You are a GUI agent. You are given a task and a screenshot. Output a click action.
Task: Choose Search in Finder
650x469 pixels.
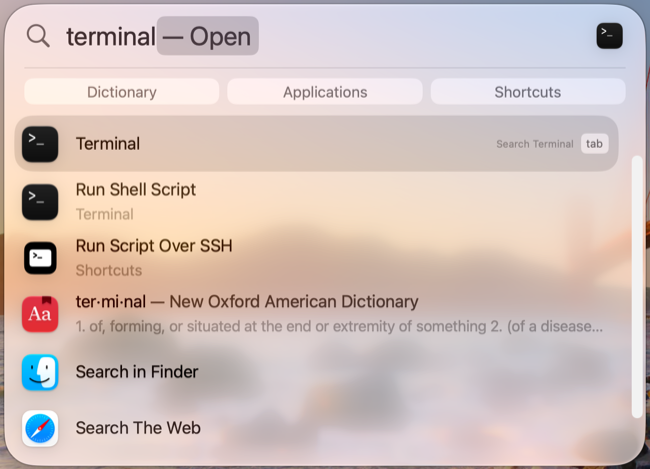tap(317, 372)
